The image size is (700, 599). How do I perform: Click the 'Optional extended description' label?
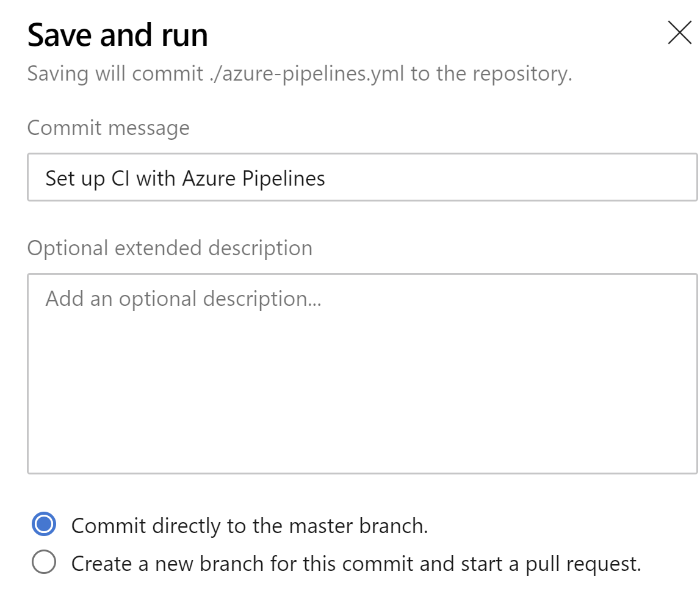click(x=170, y=249)
